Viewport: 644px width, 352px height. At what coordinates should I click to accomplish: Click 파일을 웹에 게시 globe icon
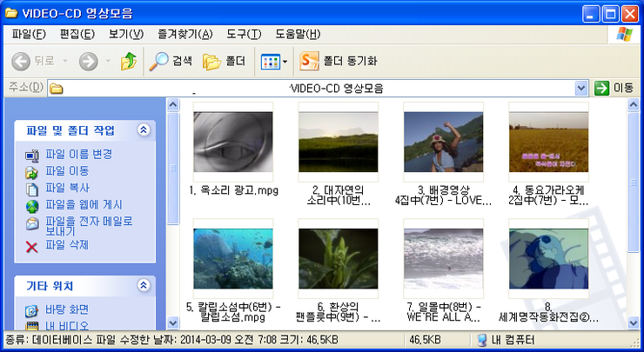coord(31,206)
